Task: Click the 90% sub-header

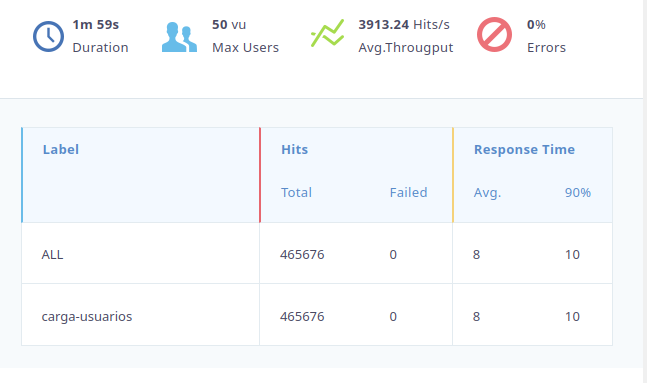Action: [x=578, y=193]
